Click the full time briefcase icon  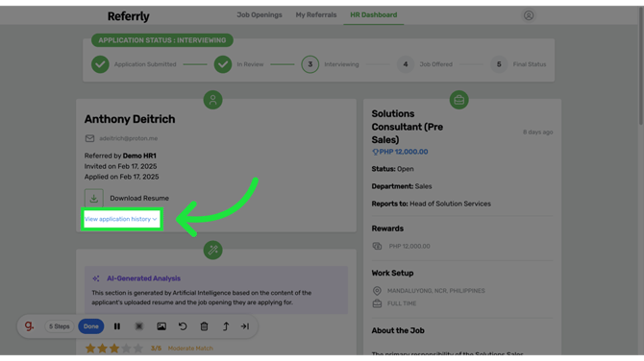(377, 303)
